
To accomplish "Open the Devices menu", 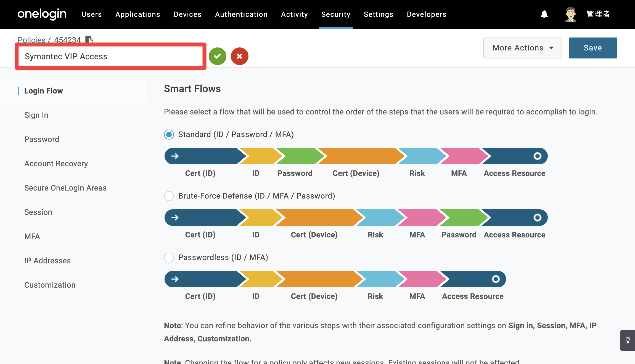I will (x=187, y=14).
